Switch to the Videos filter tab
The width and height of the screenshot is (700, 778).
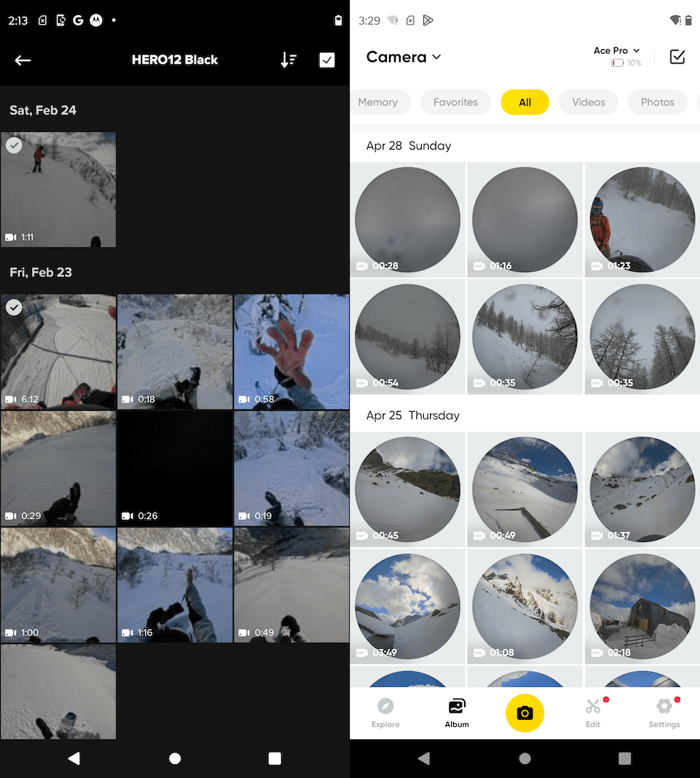[x=589, y=103]
